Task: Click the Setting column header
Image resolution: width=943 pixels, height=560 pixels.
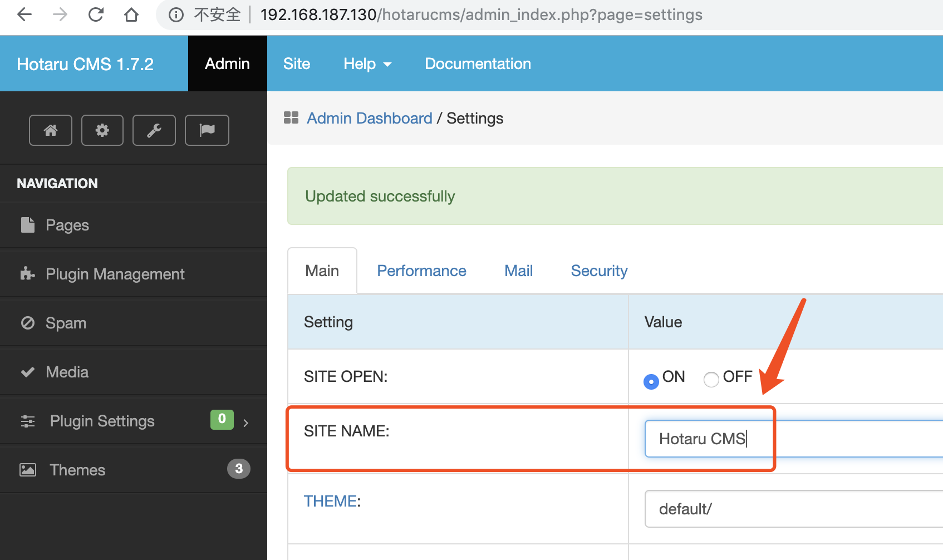Action: tap(328, 322)
